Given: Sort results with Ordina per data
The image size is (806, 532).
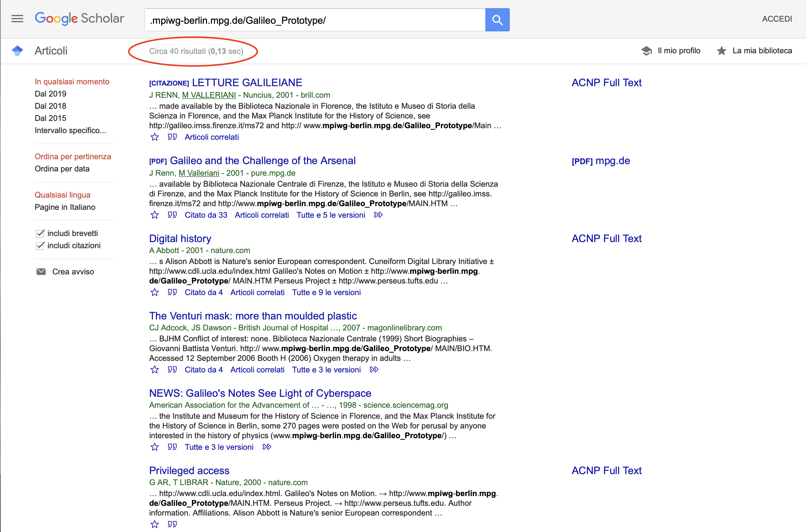Looking at the screenshot, I should (x=62, y=169).
